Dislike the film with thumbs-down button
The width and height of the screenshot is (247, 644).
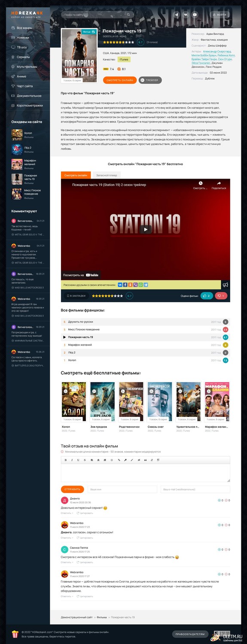pos(221,296)
